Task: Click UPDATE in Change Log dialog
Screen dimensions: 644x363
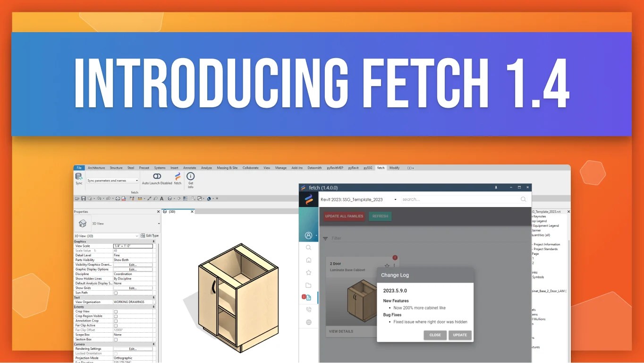Action: [x=460, y=335]
